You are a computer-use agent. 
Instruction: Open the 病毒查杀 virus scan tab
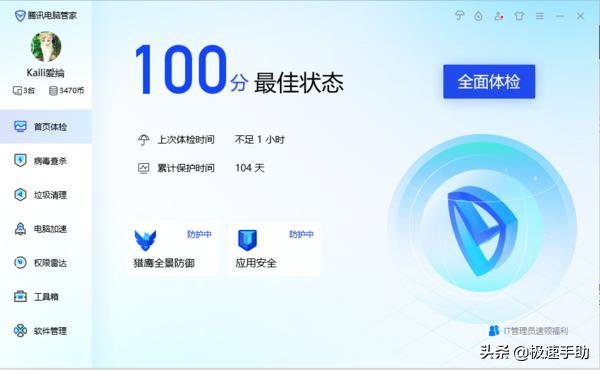(x=46, y=161)
